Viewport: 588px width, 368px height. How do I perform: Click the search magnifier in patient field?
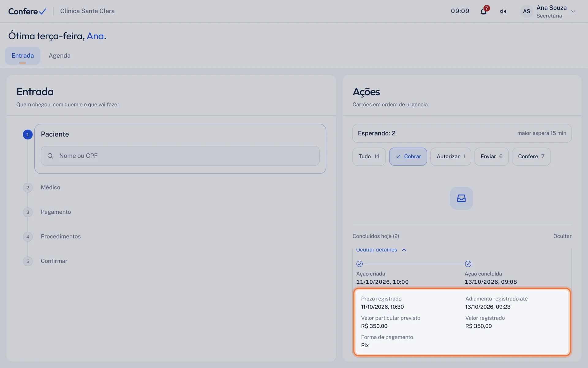click(x=50, y=156)
